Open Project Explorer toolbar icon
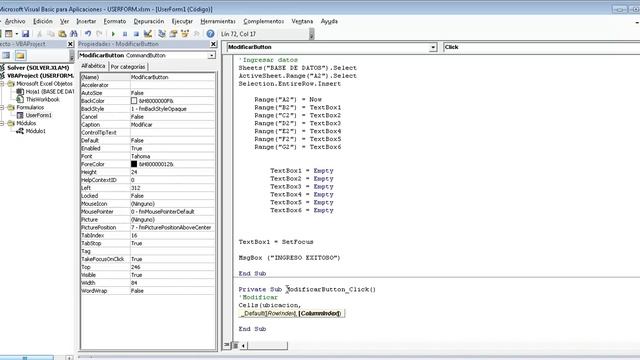 point(162,34)
